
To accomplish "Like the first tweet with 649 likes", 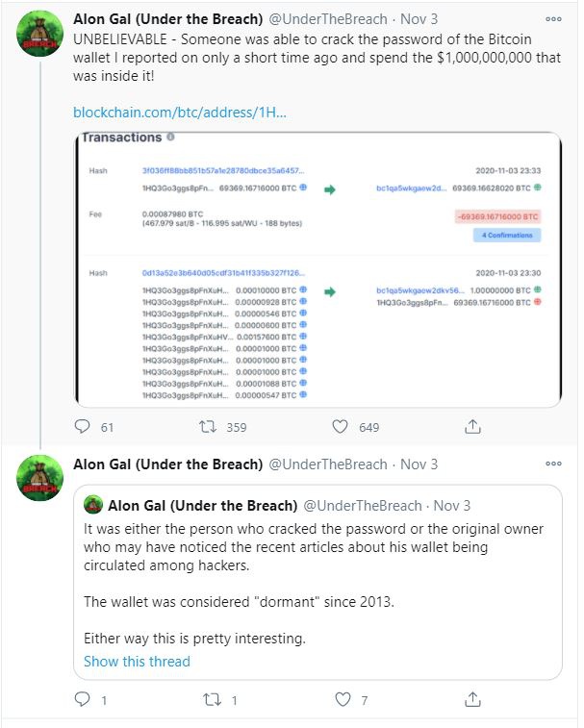I will [x=340, y=426].
